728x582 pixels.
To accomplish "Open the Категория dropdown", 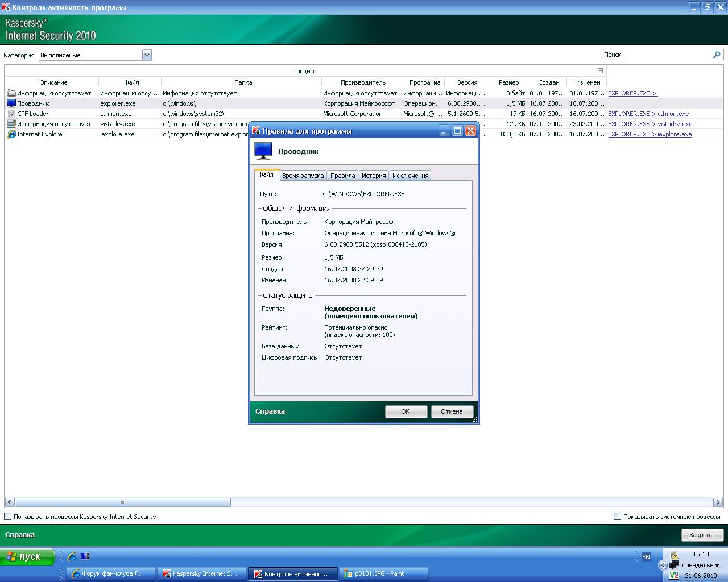I will coord(147,55).
